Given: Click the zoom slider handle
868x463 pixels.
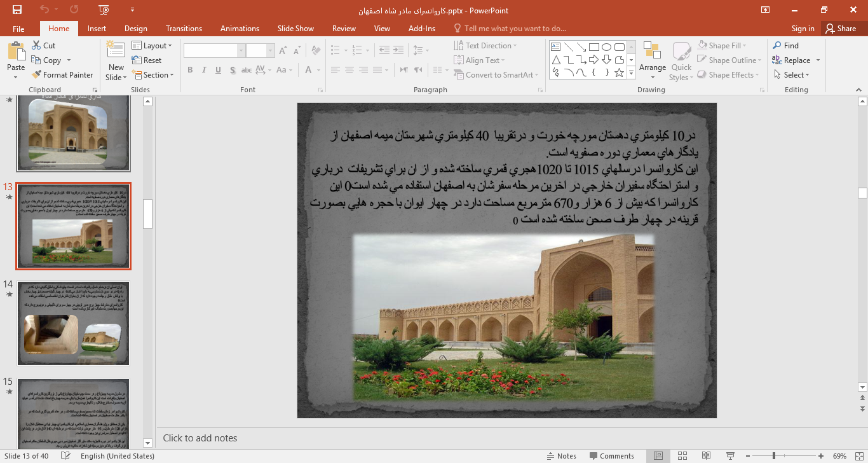Looking at the screenshot, I should coord(773,456).
